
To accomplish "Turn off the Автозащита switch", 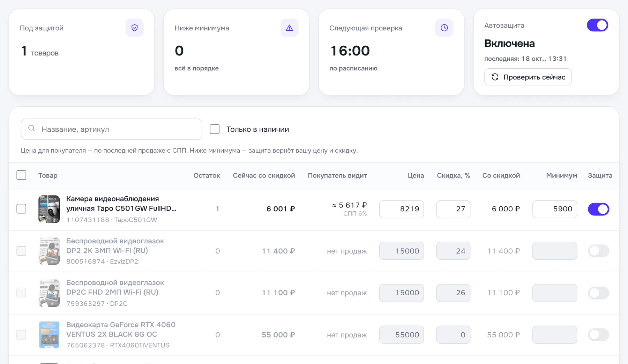I will point(597,25).
